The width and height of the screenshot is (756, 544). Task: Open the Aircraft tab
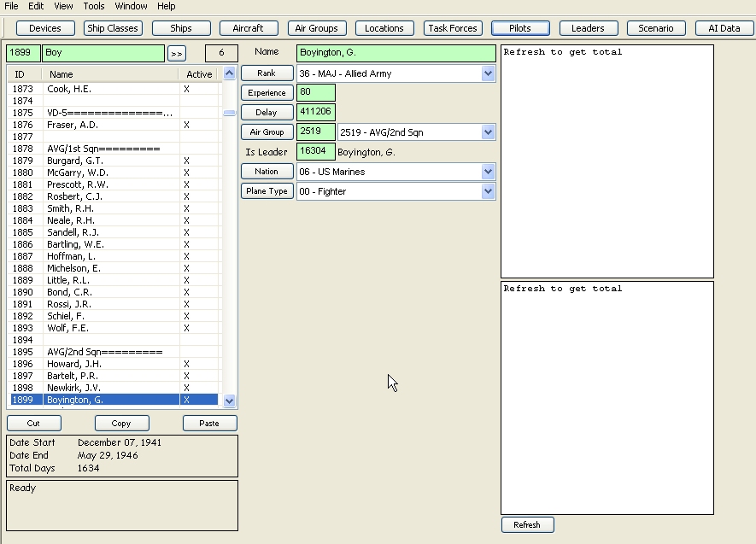pos(248,27)
